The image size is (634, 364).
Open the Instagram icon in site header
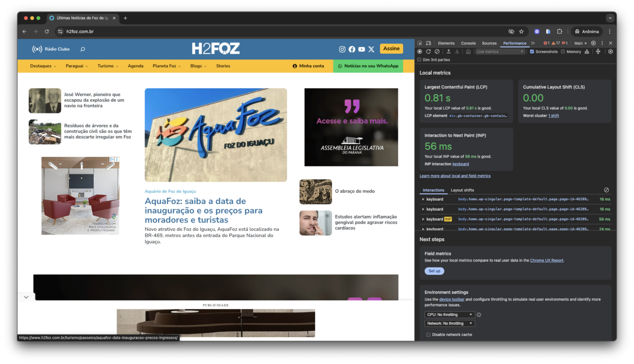(342, 49)
